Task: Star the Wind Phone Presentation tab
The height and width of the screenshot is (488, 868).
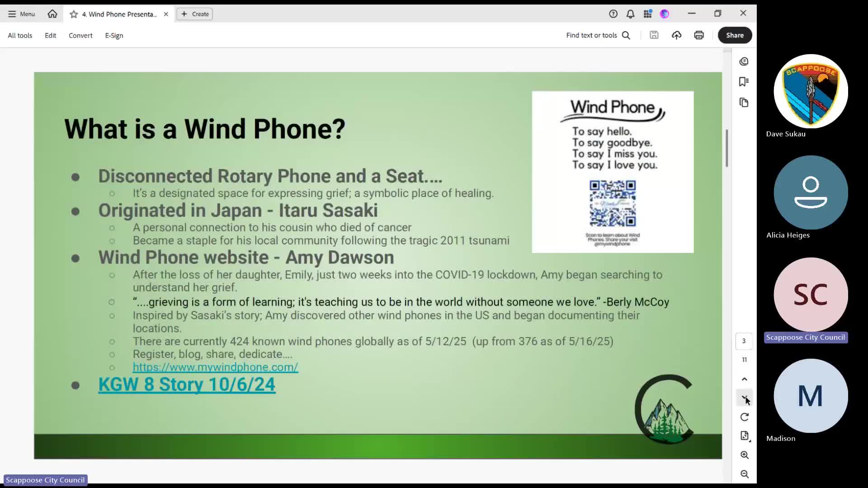Action: [x=74, y=14]
